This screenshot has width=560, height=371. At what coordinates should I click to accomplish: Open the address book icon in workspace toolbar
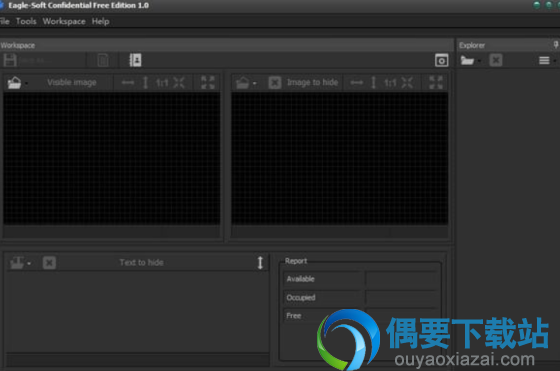coord(135,60)
